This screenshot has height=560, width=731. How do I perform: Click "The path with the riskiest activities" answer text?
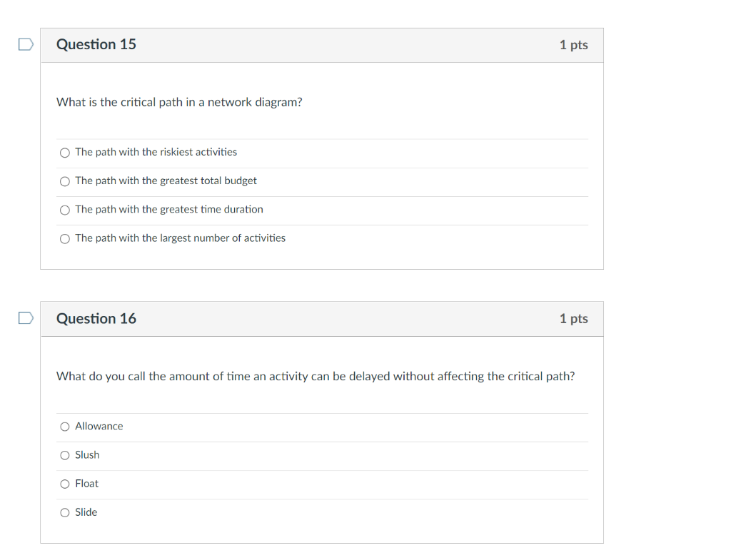coord(156,152)
